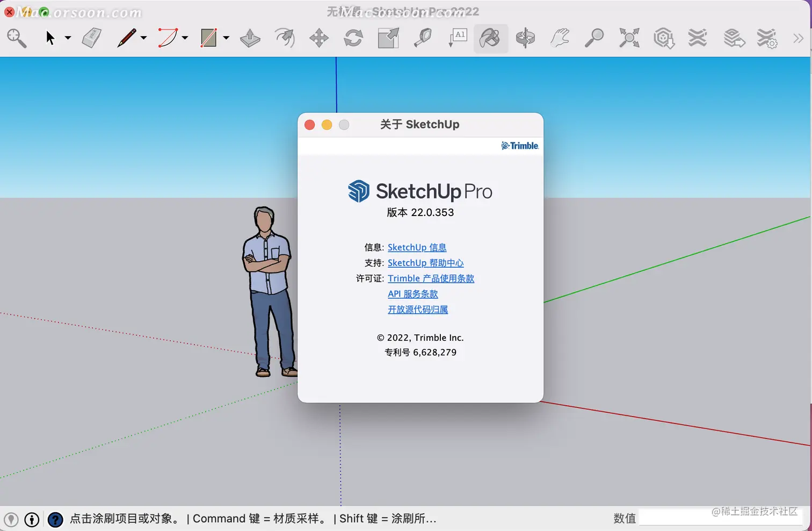Click the Send to LayOut icon
The width and height of the screenshot is (812, 531).
pos(734,38)
